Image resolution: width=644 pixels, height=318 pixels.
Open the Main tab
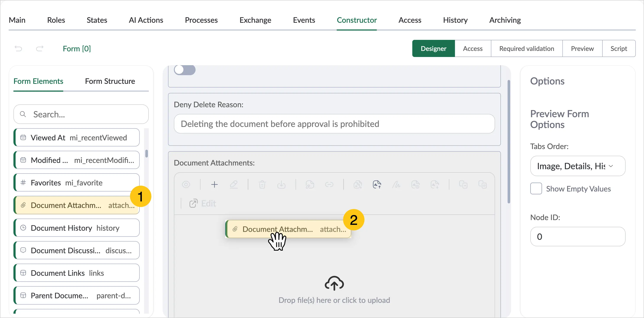[17, 20]
